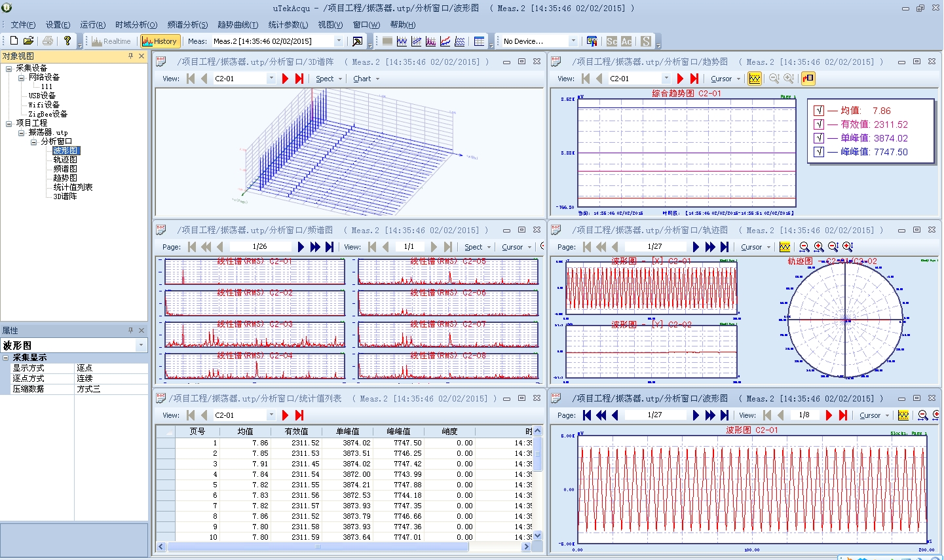
Task: Toggle yellow grid icon in 趋势图 toolbar
Action: point(755,79)
